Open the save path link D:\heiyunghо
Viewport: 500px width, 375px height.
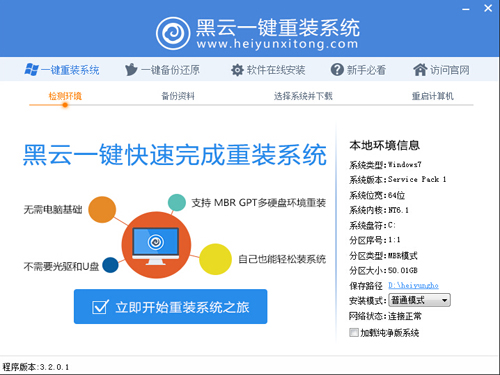click(413, 285)
